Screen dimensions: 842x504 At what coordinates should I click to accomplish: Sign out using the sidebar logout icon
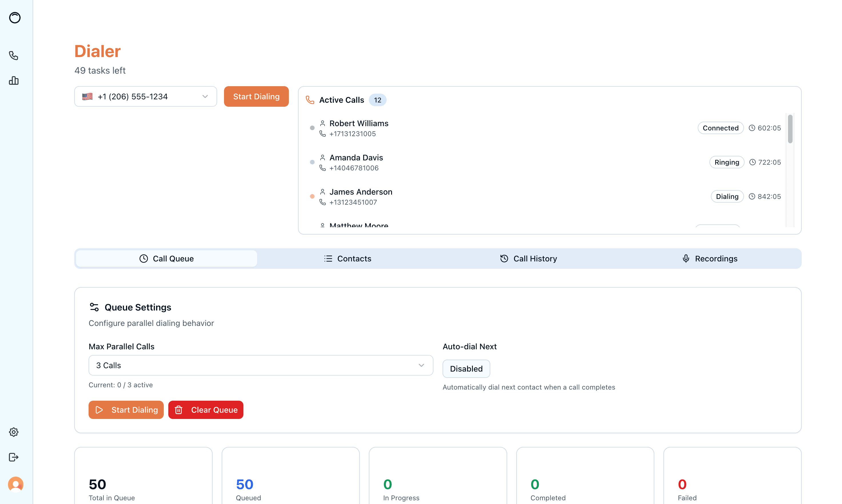click(14, 457)
